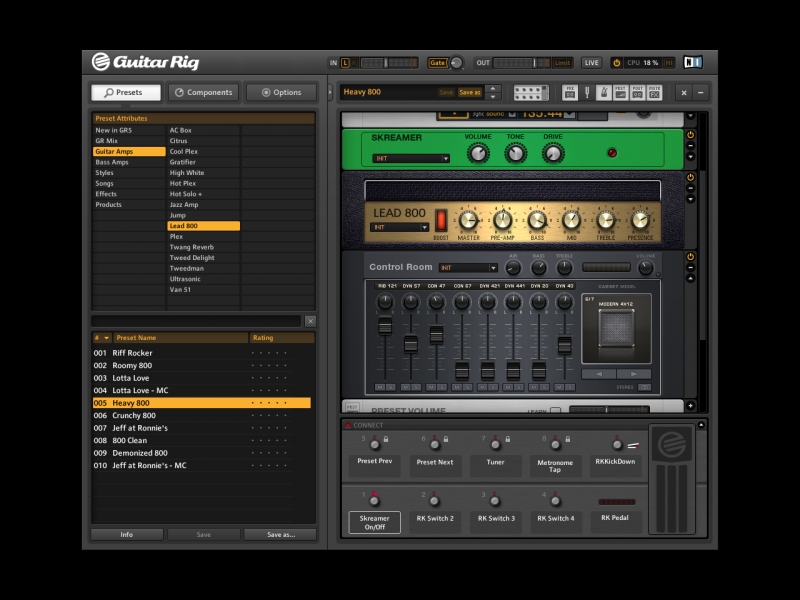Toggle the metronome icon in toolbar
The image size is (800, 600).
point(604,92)
